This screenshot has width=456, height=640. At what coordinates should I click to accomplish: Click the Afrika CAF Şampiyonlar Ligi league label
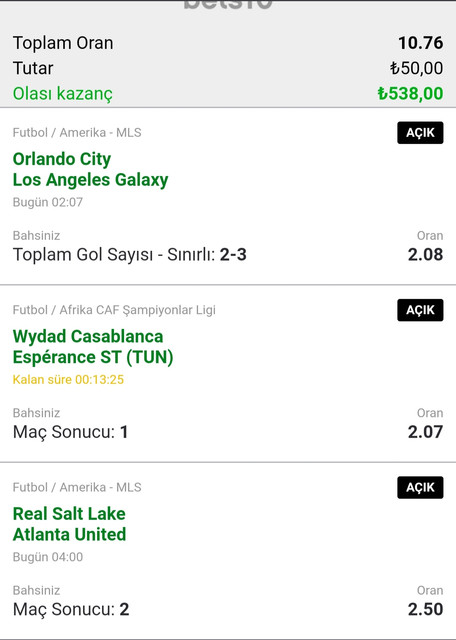pos(138,310)
